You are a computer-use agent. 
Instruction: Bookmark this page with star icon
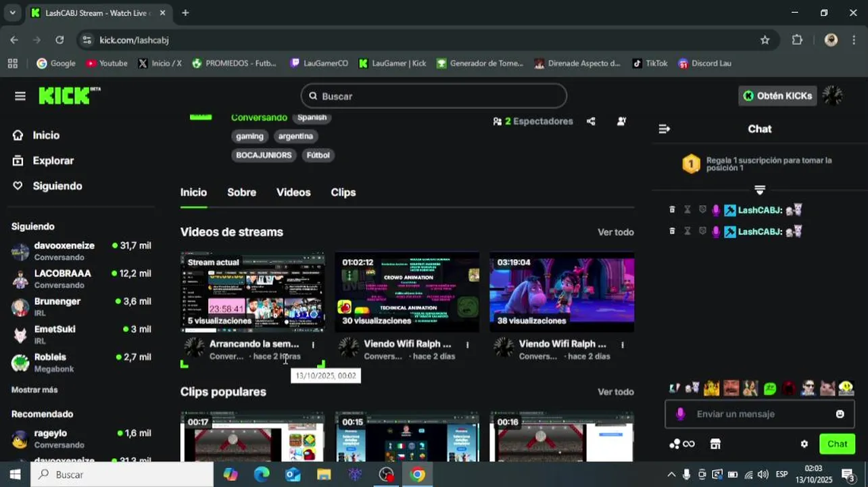pyautogui.click(x=765, y=40)
